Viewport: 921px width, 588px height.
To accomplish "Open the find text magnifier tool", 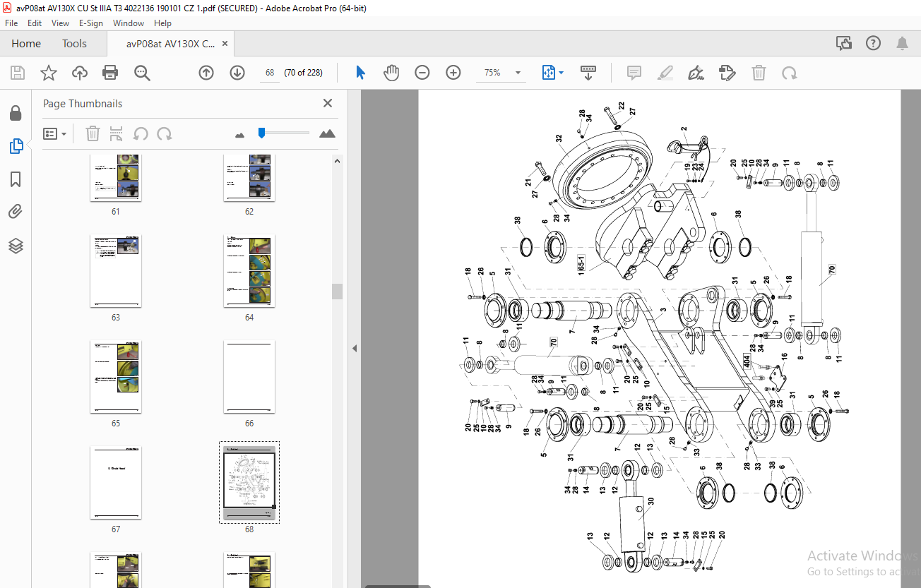I will (142, 73).
